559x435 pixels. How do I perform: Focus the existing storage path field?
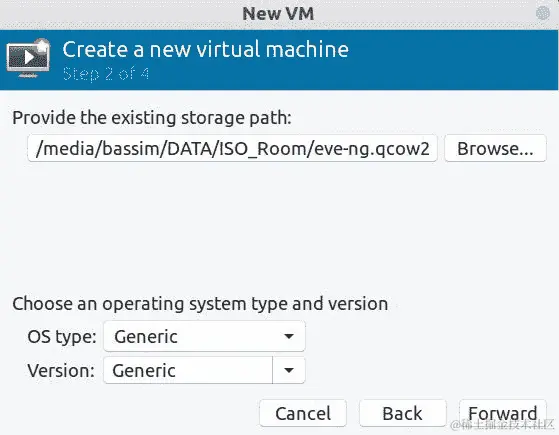[232, 148]
